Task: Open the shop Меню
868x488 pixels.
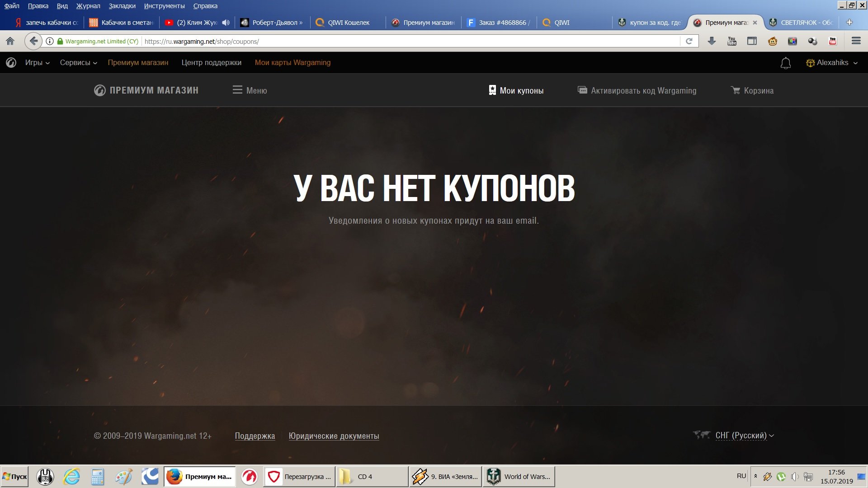Action: click(250, 90)
